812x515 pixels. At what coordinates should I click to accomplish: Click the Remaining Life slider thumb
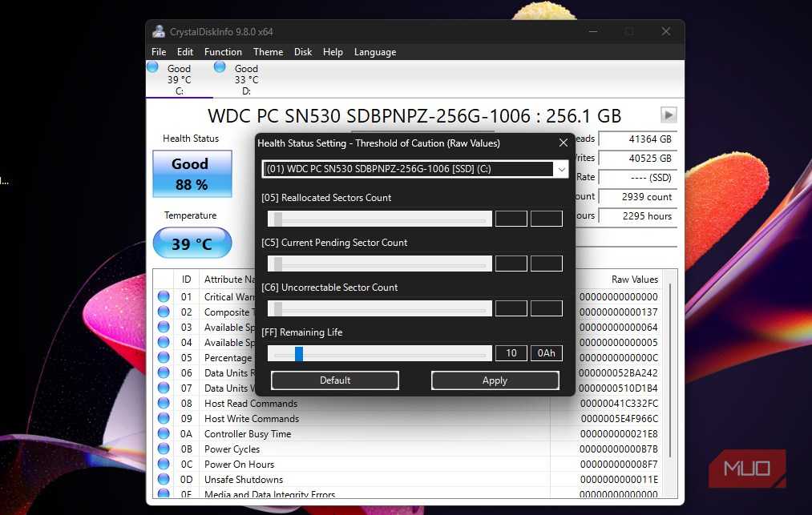coord(299,353)
